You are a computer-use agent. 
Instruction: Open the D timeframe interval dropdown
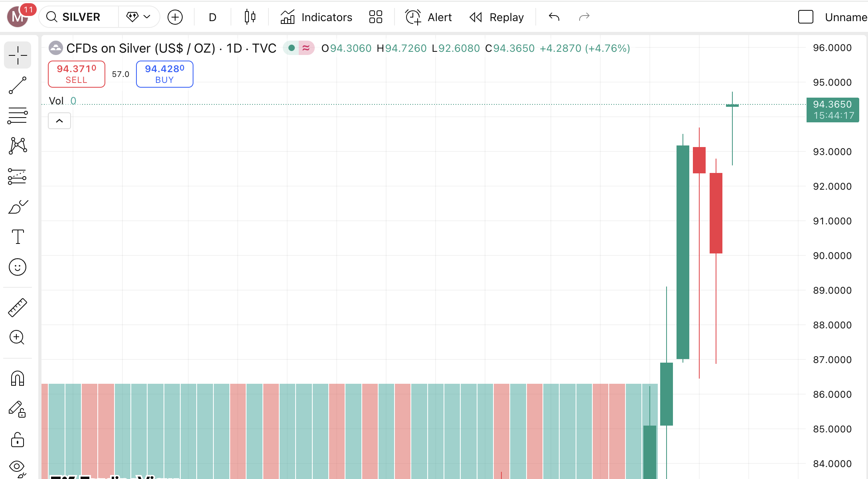coord(212,17)
